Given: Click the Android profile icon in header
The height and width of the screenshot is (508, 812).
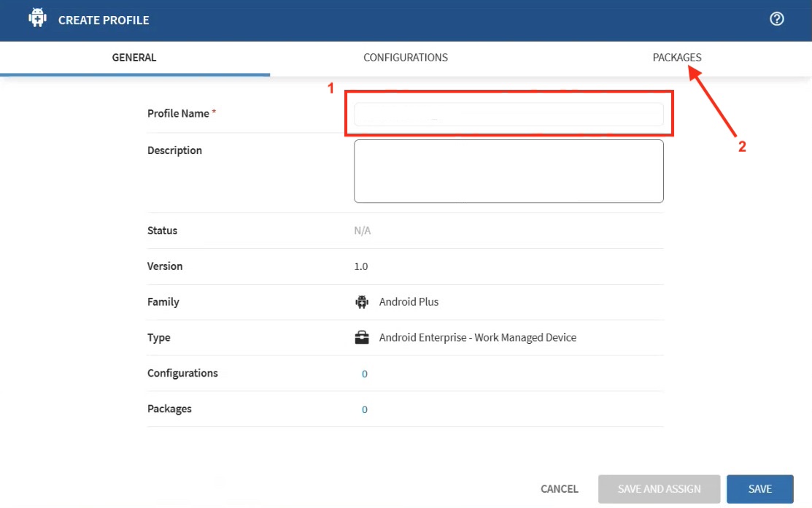Looking at the screenshot, I should [x=37, y=19].
